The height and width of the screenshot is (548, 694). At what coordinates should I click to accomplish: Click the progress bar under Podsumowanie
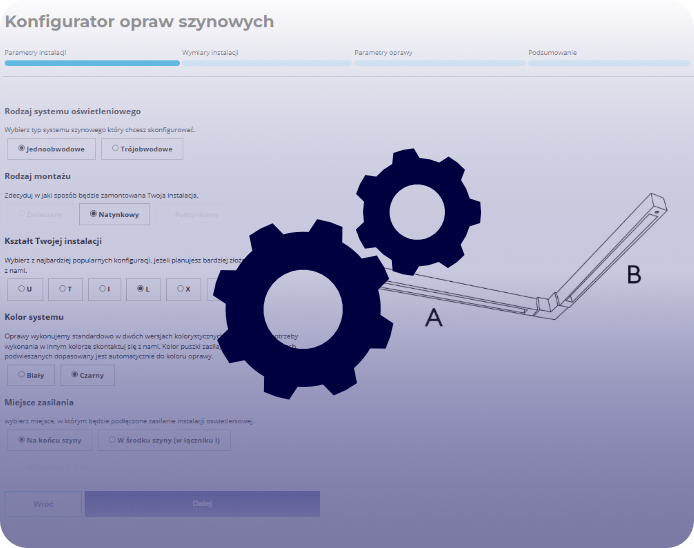(609, 63)
